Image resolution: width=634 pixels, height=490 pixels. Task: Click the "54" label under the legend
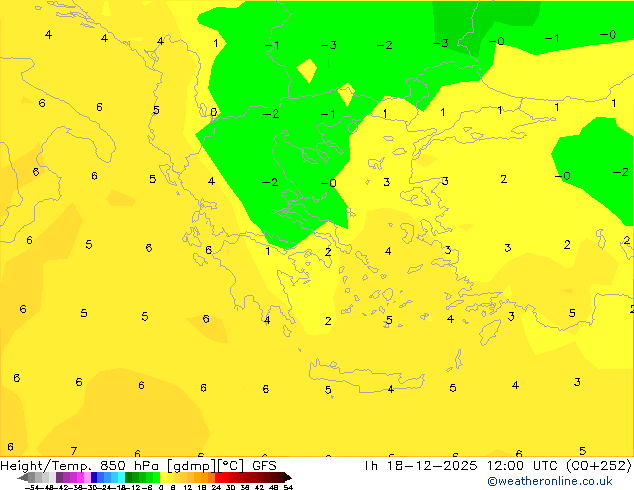click(x=288, y=487)
